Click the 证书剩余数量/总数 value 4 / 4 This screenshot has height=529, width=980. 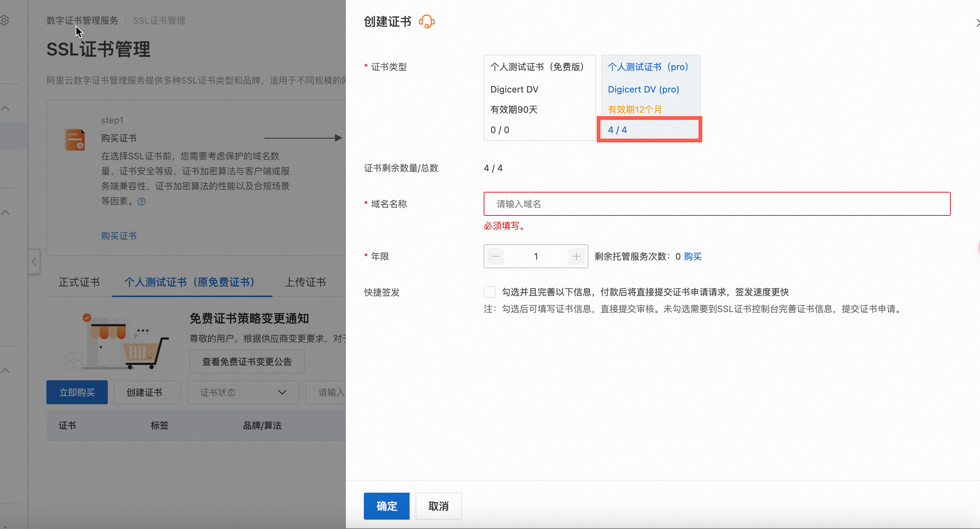click(x=493, y=168)
